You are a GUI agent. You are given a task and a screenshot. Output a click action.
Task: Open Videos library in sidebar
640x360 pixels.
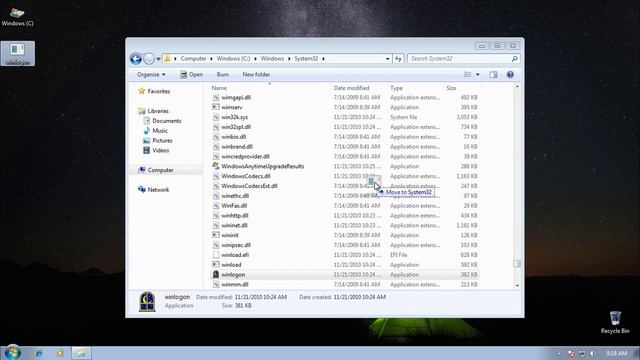point(156,150)
